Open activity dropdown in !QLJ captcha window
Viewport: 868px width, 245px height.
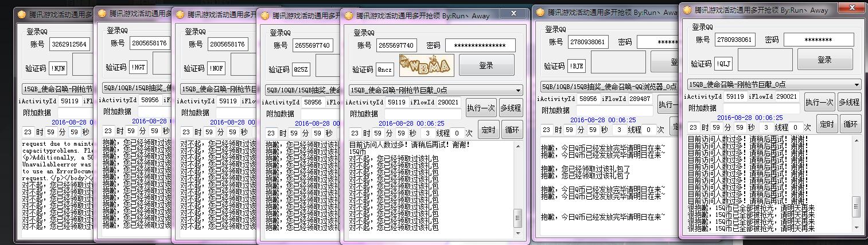click(774, 84)
